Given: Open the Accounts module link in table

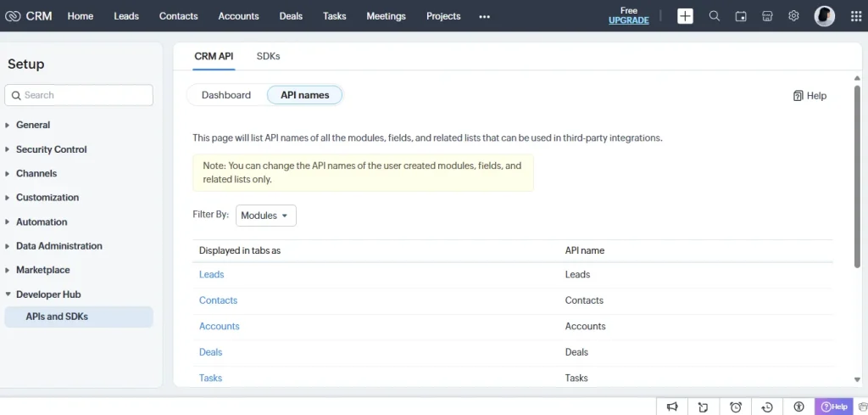Looking at the screenshot, I should 220,327.
